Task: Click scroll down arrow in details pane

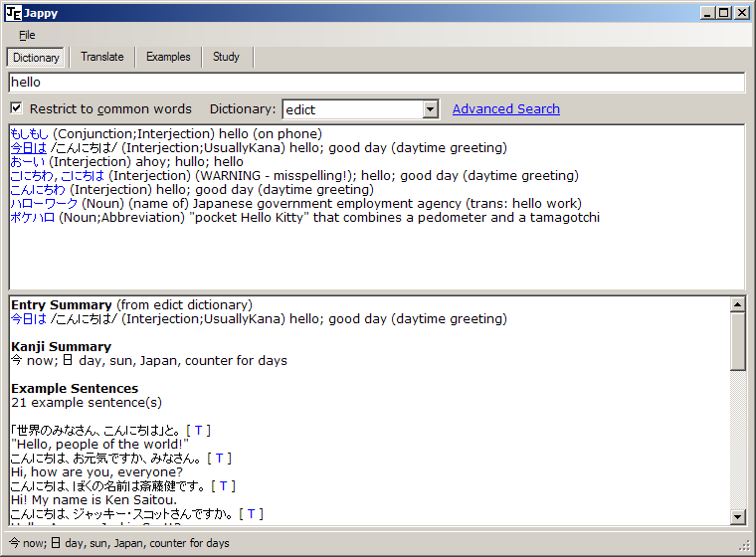Action: pyautogui.click(x=737, y=516)
